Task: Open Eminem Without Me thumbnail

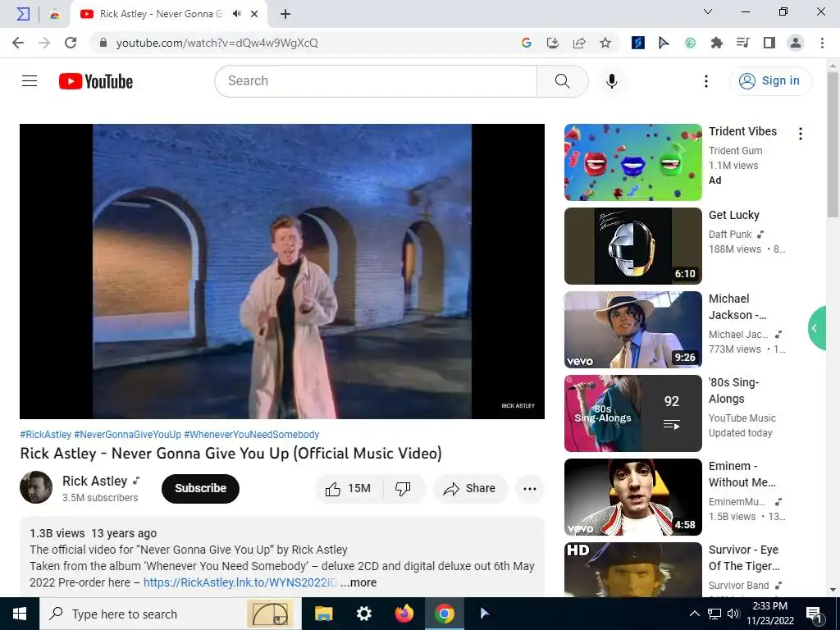Action: [x=632, y=496]
